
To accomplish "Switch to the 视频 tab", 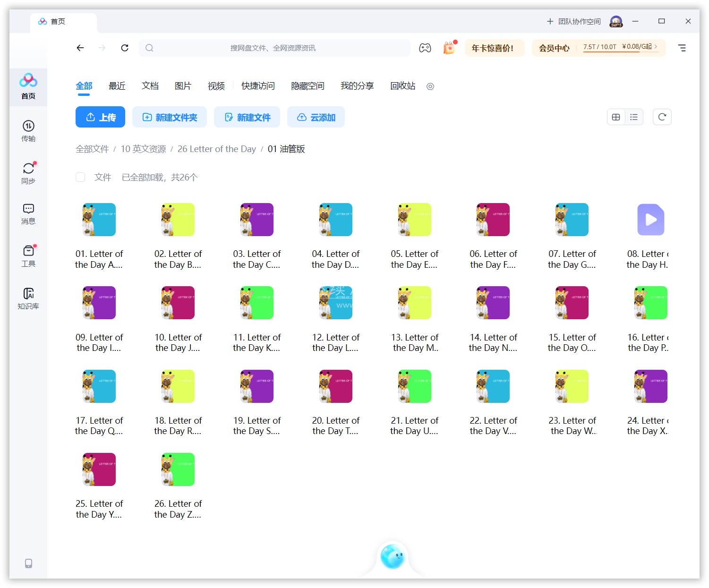I will [216, 86].
